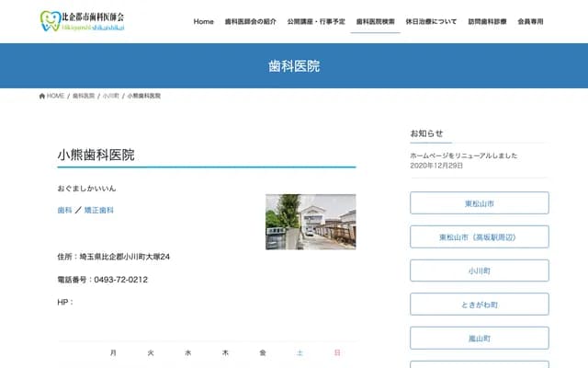The image size is (588, 368).
Task: Click 歯科医院 breadcrumb link
Action: pos(83,96)
